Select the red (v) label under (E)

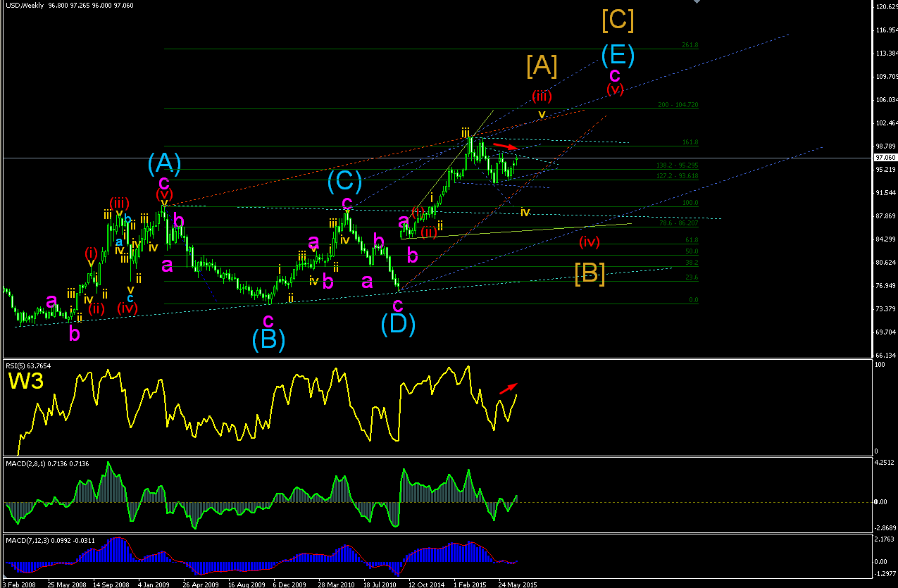click(614, 89)
